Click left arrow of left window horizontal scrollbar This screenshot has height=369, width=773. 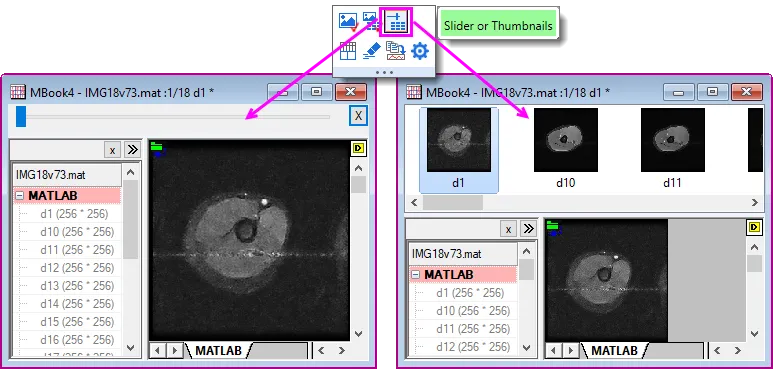click(321, 351)
